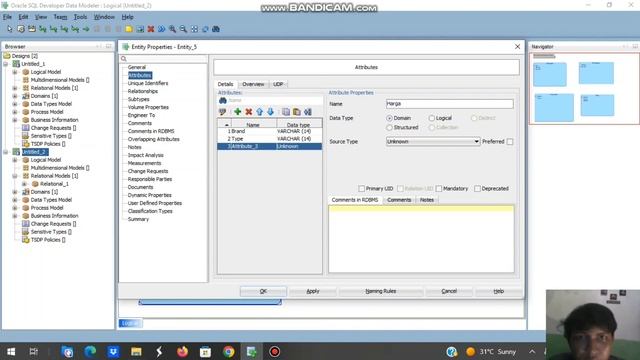Move attribute down with blue arrow

click(270, 111)
